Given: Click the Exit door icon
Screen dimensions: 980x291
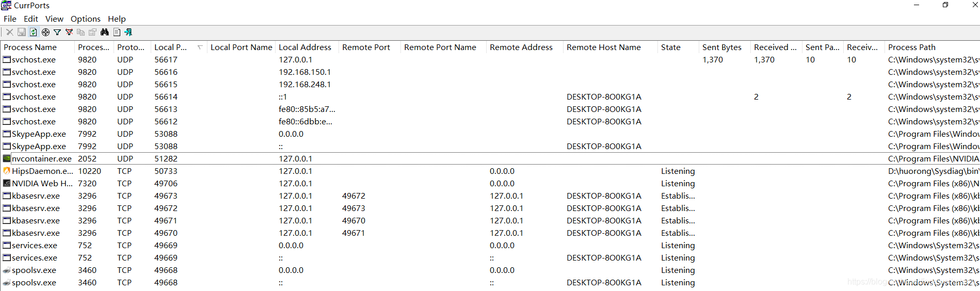Looking at the screenshot, I should (x=128, y=32).
